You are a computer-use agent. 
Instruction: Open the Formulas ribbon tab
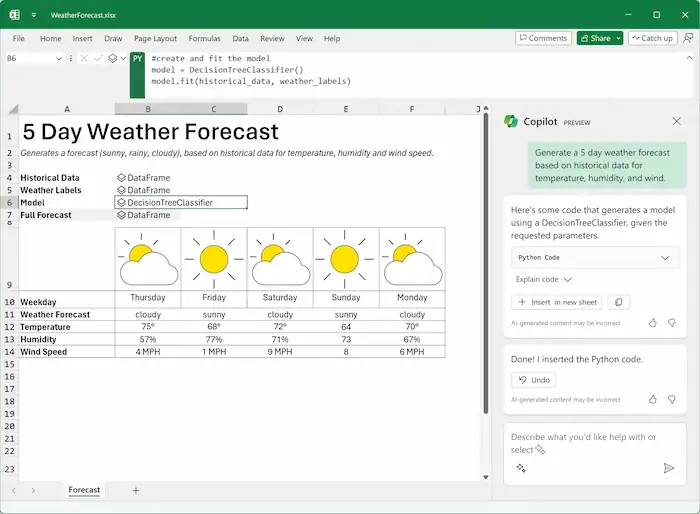click(x=204, y=38)
